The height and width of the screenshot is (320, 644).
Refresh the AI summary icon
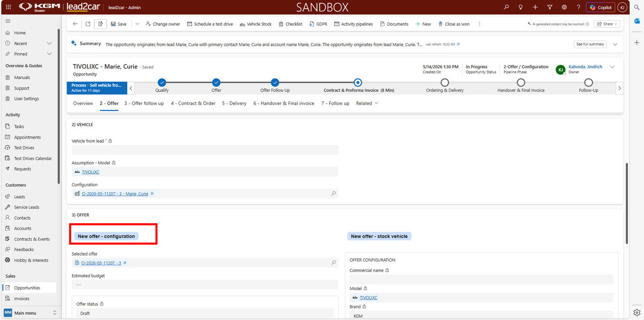point(458,44)
